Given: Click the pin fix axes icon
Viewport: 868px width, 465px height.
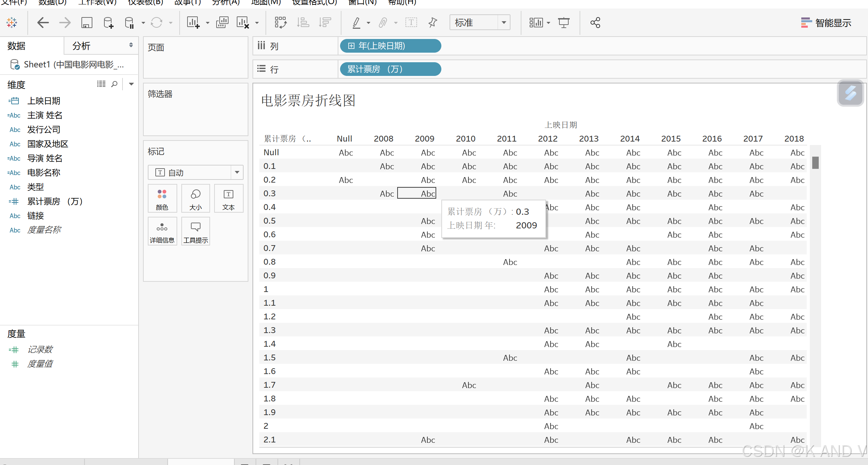Looking at the screenshot, I should (433, 23).
